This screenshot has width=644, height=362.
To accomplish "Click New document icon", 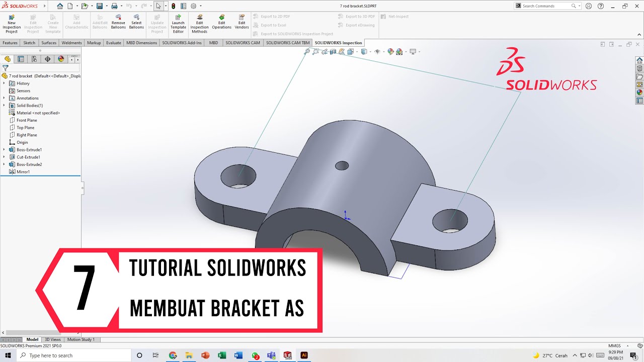I will pos(70,6).
